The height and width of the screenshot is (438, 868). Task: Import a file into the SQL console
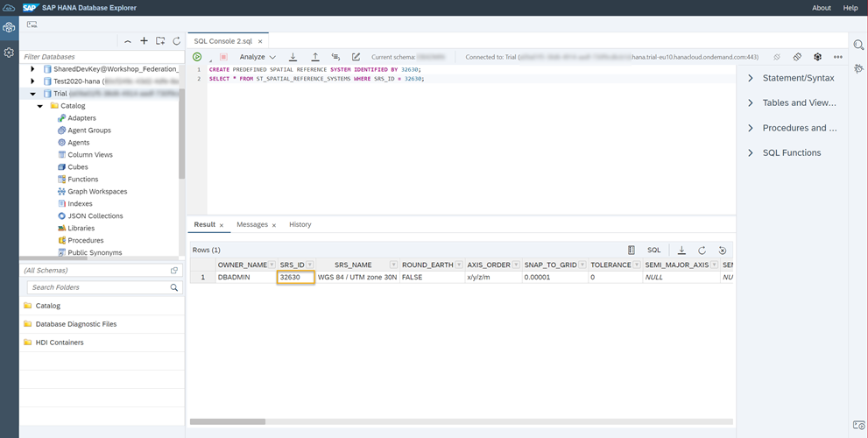click(315, 56)
